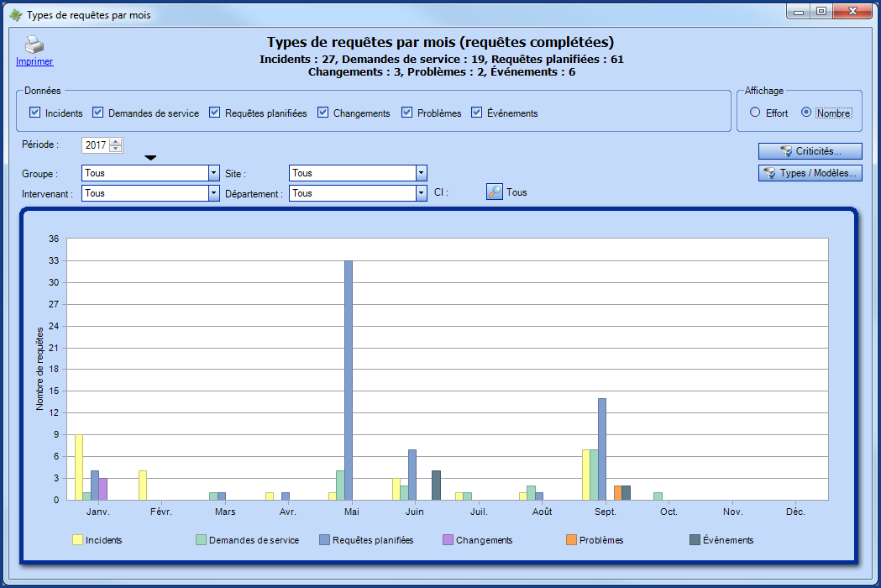
Task: Uncheck the Incidents checkbox
Action: point(34,112)
